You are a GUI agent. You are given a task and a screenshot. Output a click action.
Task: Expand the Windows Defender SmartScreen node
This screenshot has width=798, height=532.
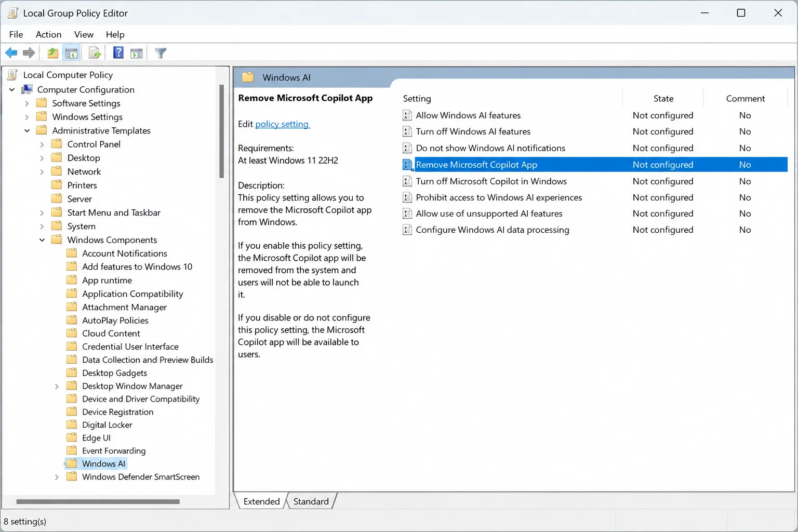pyautogui.click(x=57, y=477)
